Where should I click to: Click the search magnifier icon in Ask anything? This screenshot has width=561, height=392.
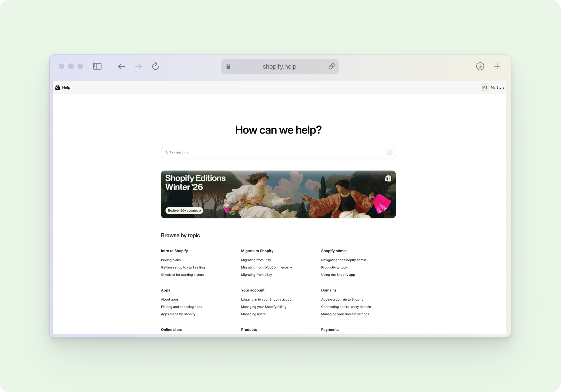tap(166, 152)
